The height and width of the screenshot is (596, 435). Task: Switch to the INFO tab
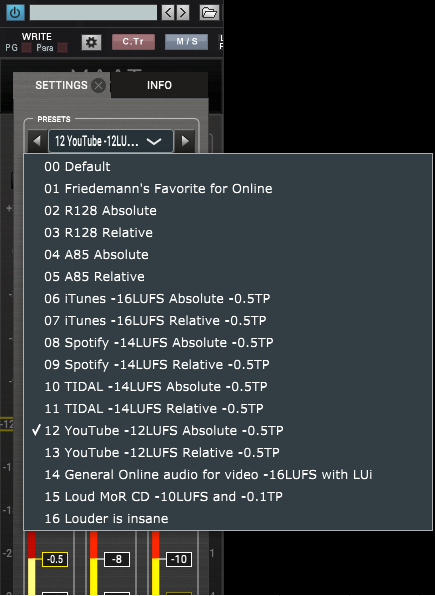click(159, 85)
